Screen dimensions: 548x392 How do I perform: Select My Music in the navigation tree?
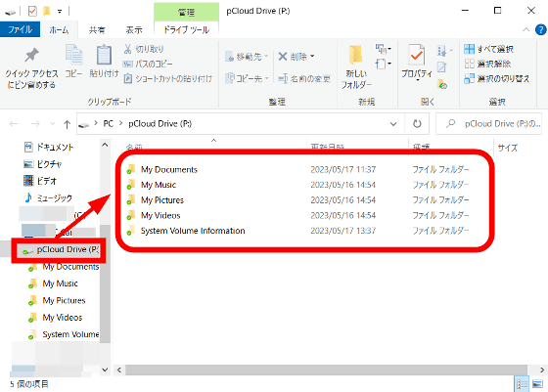click(x=53, y=283)
